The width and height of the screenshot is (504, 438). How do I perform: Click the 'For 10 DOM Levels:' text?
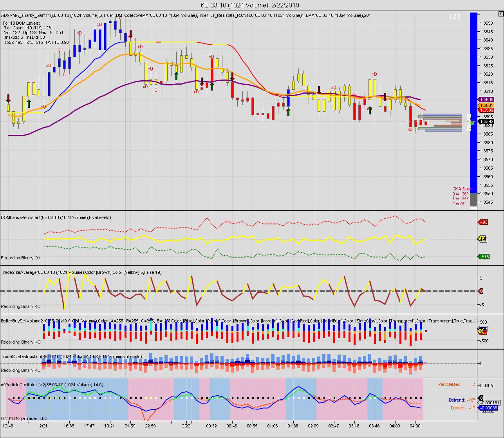(21, 24)
